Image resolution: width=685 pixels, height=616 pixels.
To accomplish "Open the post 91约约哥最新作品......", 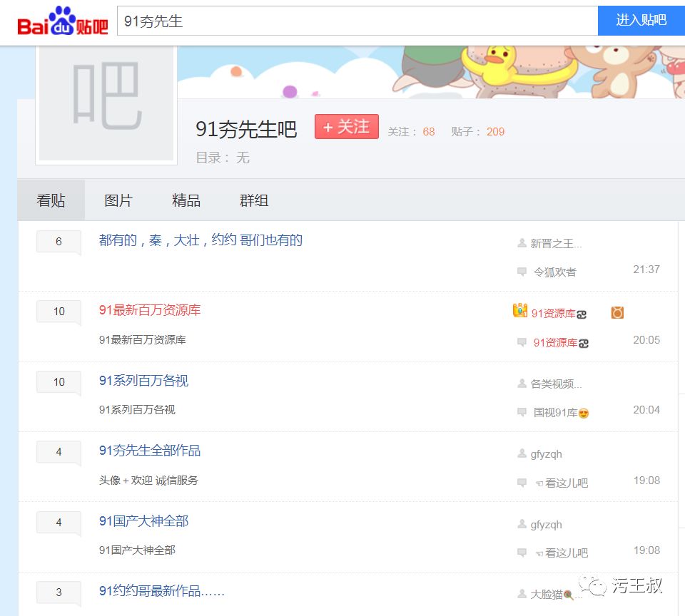I will [162, 590].
